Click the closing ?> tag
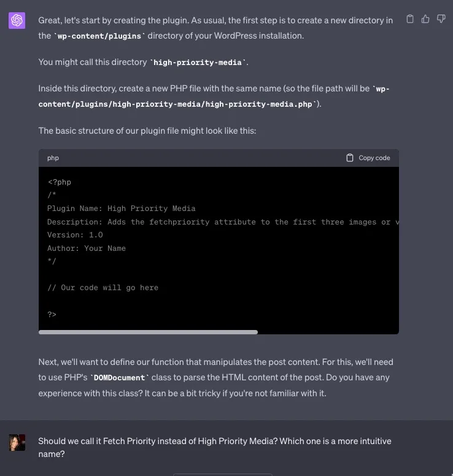 [x=52, y=314]
